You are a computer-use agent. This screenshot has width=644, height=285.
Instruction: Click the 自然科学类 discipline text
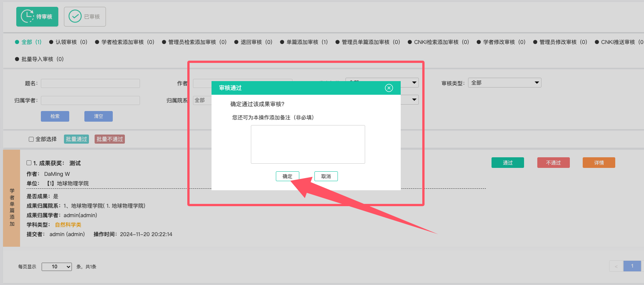coord(68,225)
